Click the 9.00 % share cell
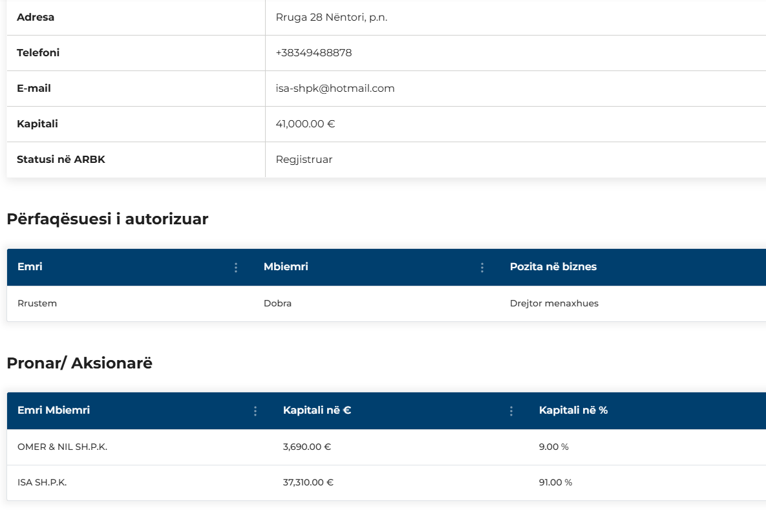This screenshot has height=532, width=766. click(x=553, y=447)
